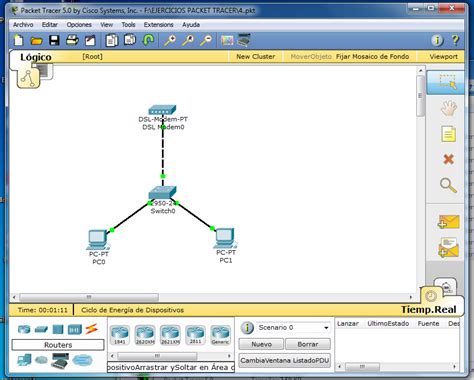Pick the 1841 router model
The width and height of the screenshot is (474, 380).
click(120, 335)
